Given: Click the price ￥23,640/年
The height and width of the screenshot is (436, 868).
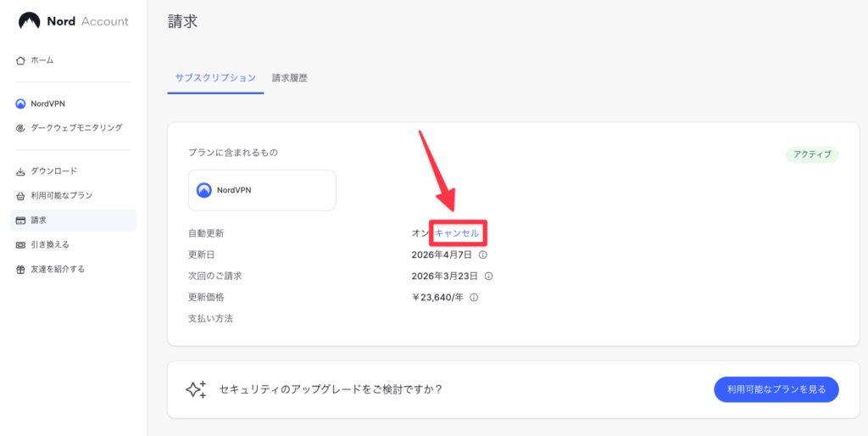Looking at the screenshot, I should 437,298.
